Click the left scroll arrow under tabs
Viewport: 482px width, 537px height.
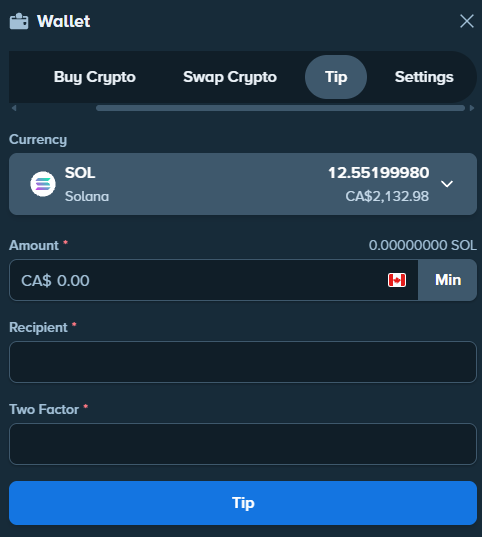[14, 108]
